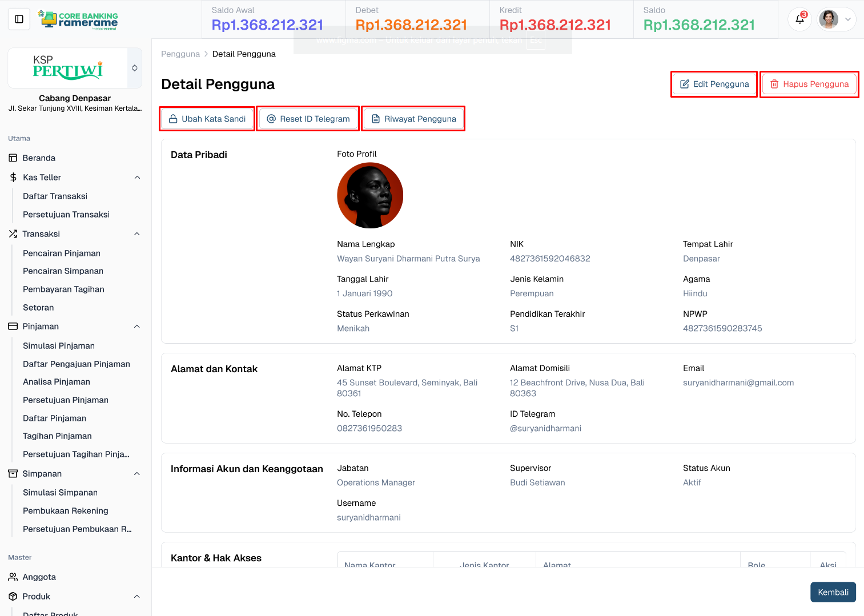Viewport: 864px width, 616px height.
Task: Collapse the Pinjaman menu chevron
Action: point(136,326)
